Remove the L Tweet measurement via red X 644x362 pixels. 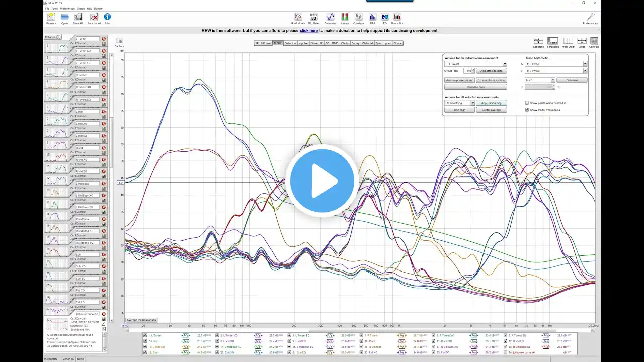104,39
